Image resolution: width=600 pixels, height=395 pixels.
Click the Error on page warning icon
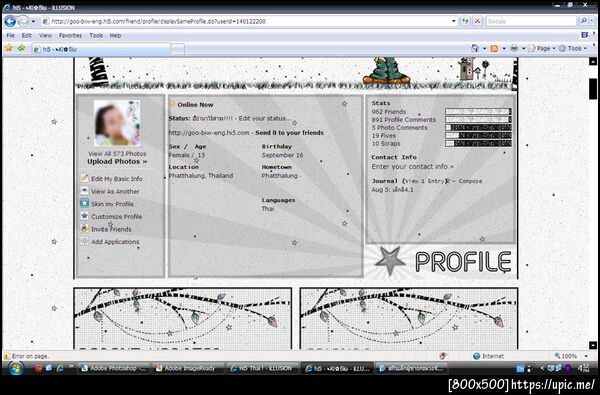tap(7, 356)
